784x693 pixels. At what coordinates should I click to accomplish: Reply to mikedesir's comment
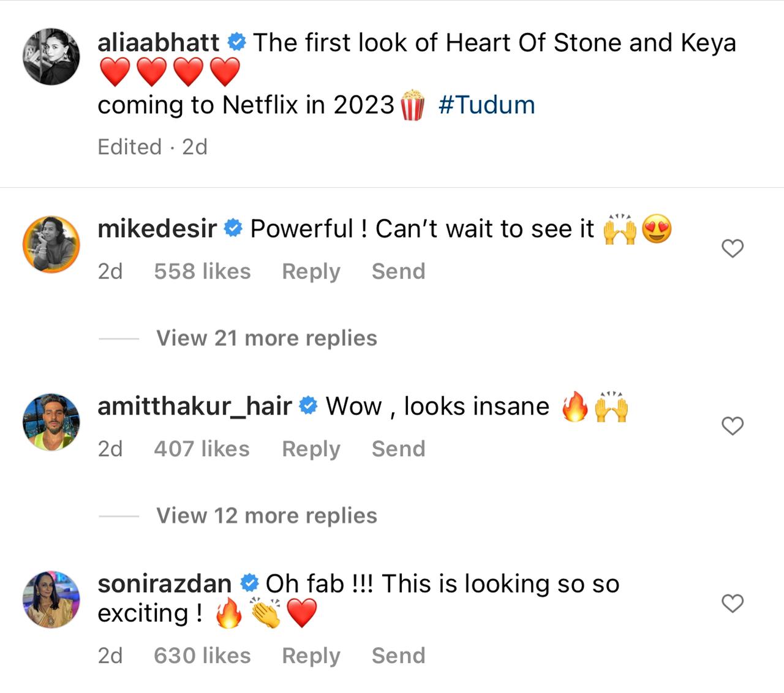(x=311, y=271)
